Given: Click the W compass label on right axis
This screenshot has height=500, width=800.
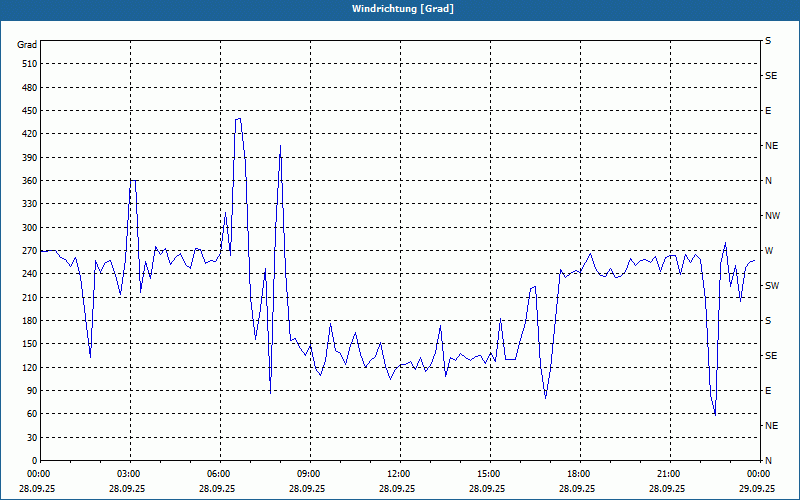Looking at the screenshot, I should [769, 251].
